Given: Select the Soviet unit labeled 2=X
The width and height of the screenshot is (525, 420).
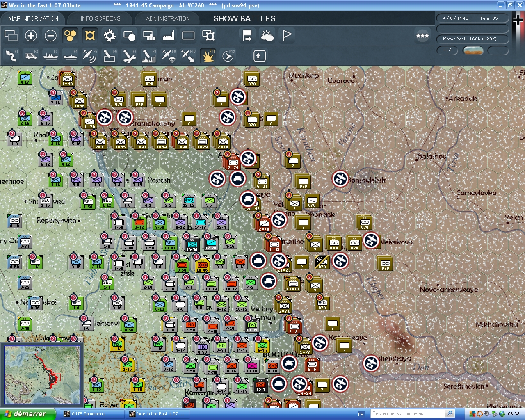Looking at the screenshot, I should click(100, 142).
